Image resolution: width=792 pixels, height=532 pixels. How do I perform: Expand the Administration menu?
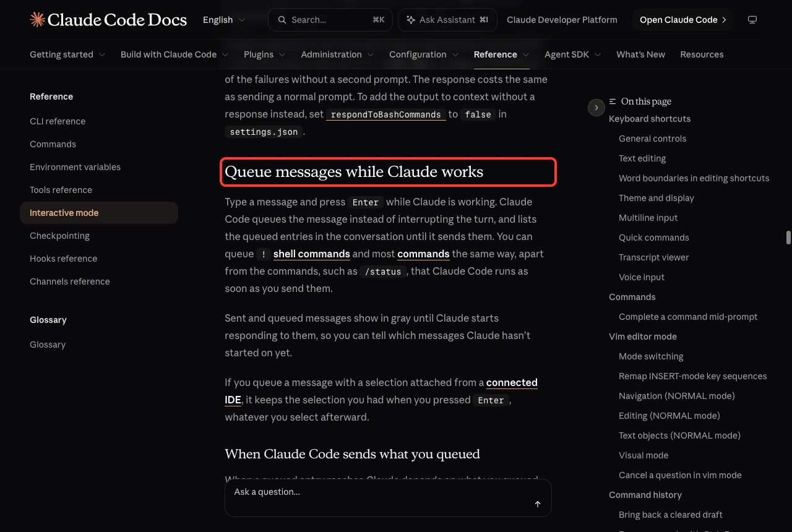click(337, 54)
